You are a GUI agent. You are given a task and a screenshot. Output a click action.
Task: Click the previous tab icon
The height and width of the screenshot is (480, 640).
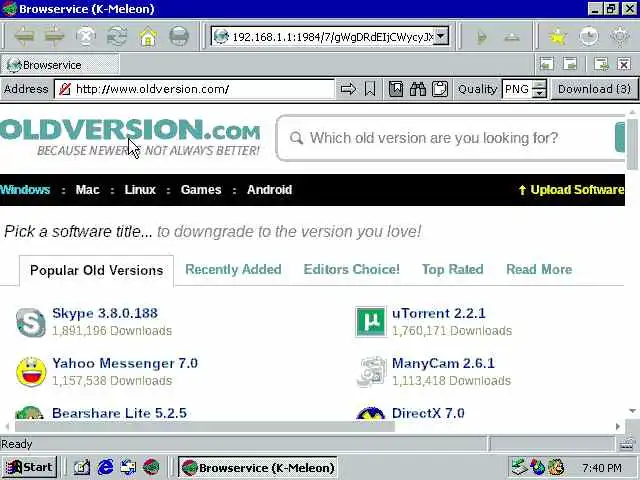547,64
